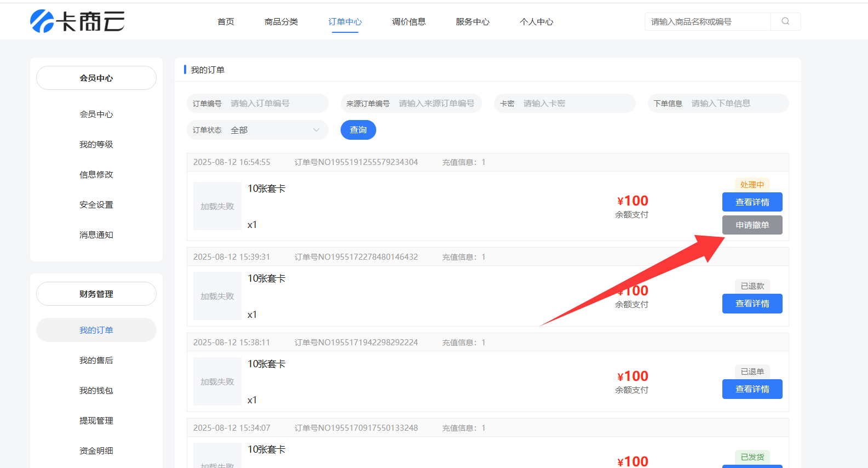Click the 卡商云 logo
The image size is (868, 468).
click(x=77, y=21)
